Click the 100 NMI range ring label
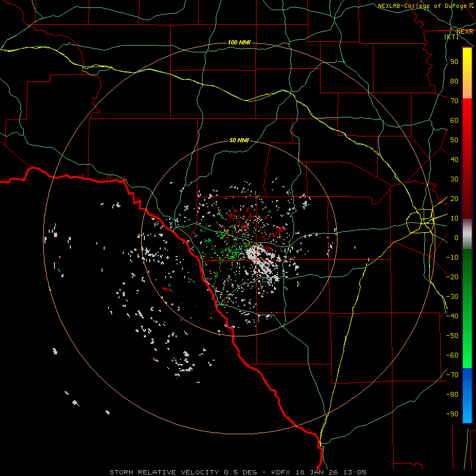The width and height of the screenshot is (476, 476). (x=239, y=42)
